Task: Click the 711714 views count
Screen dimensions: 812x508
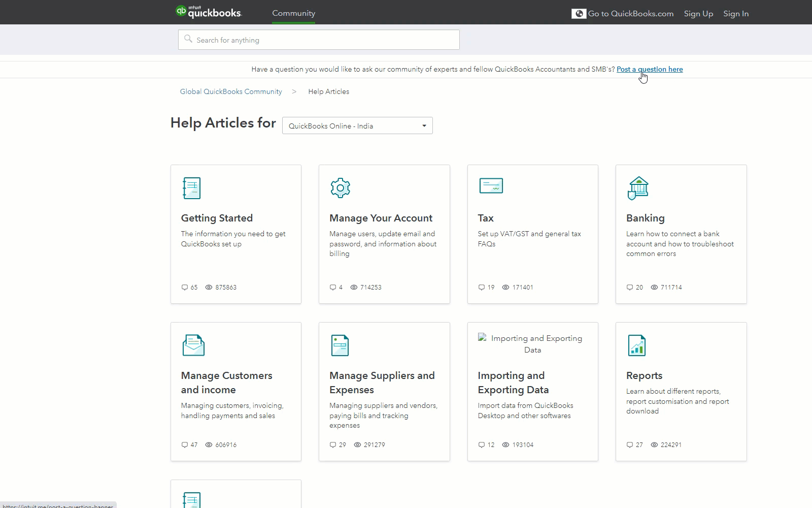Action: click(x=671, y=288)
